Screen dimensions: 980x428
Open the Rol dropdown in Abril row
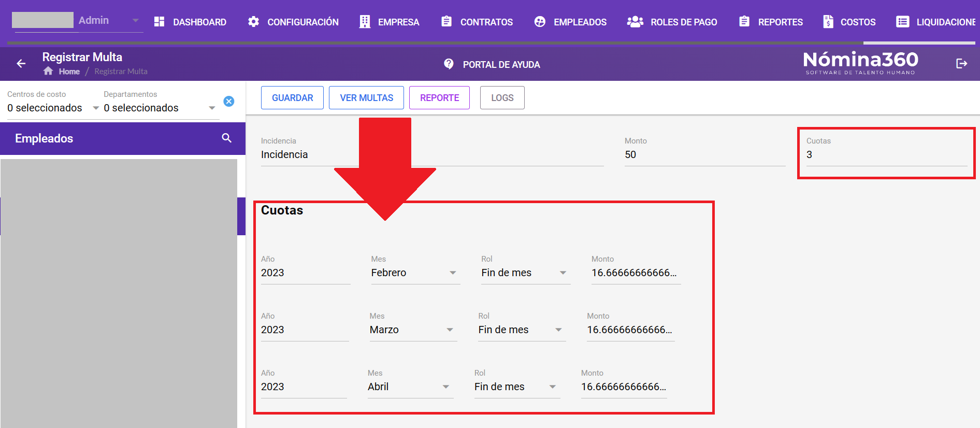517,387
